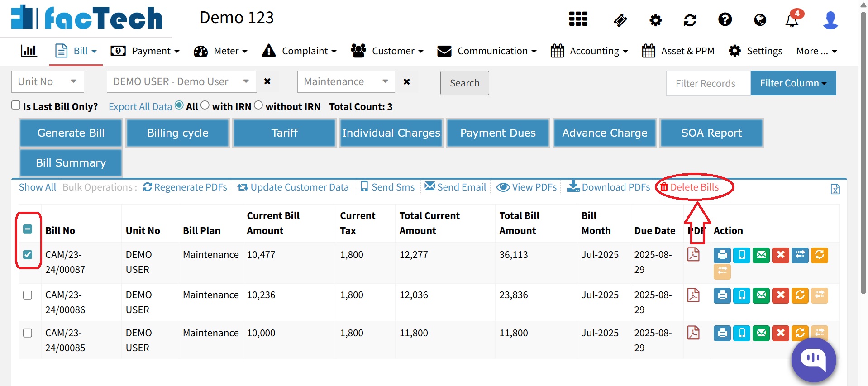Open the Accounting menu

(x=589, y=51)
